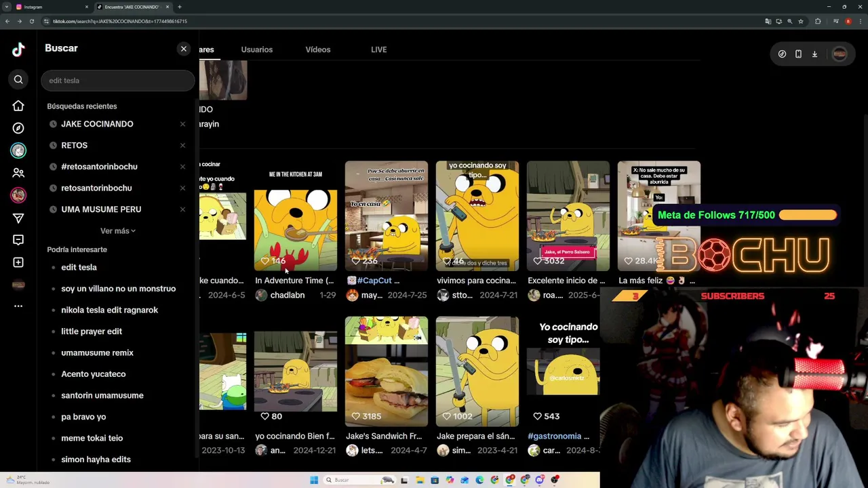Open Discord from the taskbar

(539, 480)
